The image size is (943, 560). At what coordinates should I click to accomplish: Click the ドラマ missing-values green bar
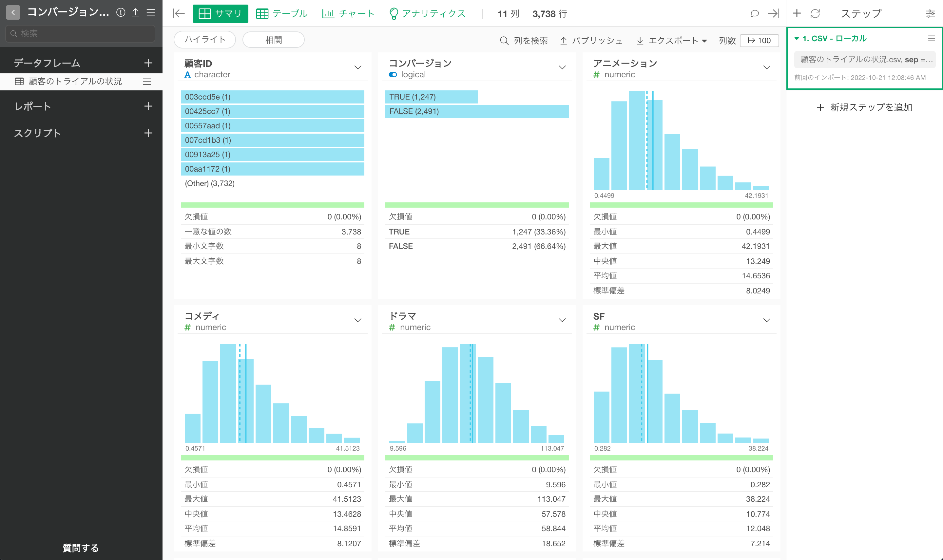[x=477, y=458]
